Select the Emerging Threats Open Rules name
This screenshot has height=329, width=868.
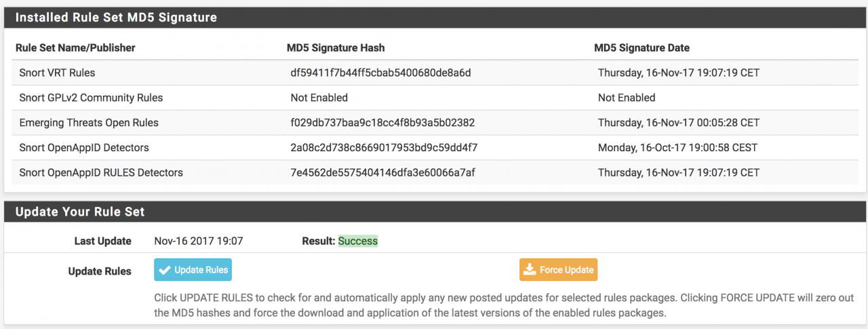coord(89,123)
